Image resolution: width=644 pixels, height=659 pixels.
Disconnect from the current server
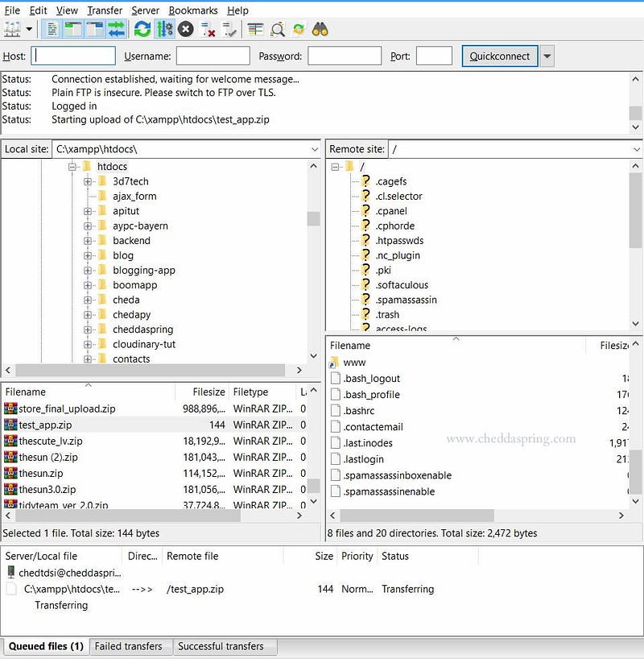click(x=208, y=30)
